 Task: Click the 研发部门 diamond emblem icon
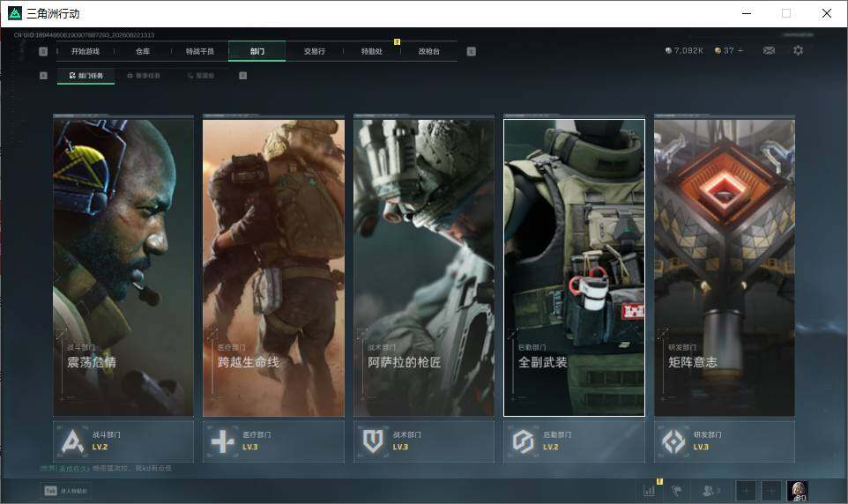point(673,441)
